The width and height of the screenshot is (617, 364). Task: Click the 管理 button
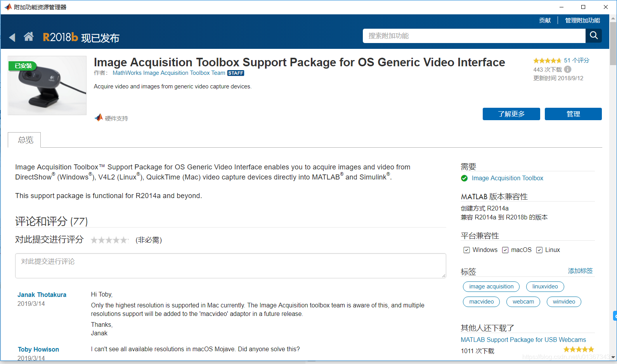point(573,114)
